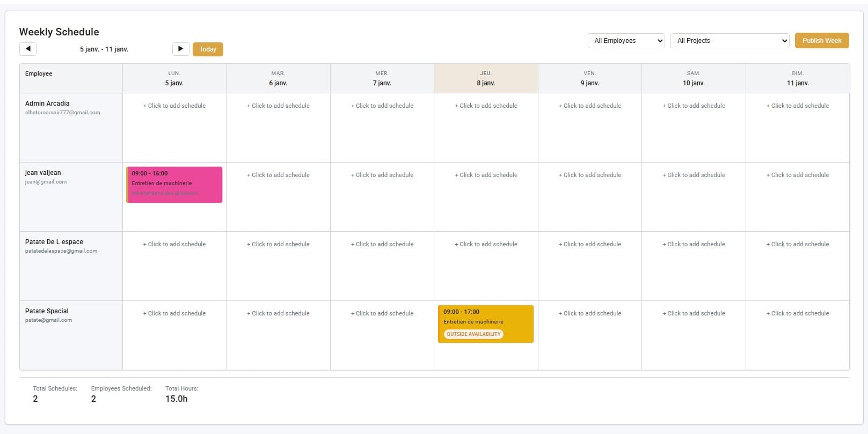Add schedule for Patate De L espace on 7 janv.

tap(382, 244)
